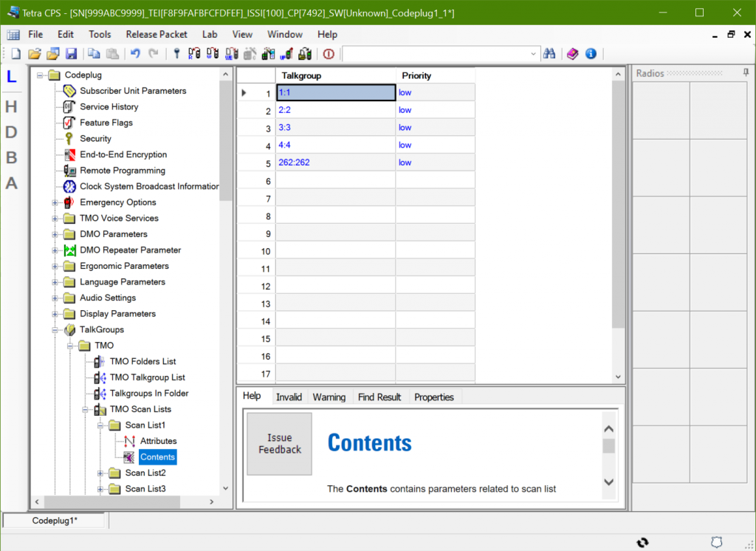
Task: Switch to the Properties tab
Action: 433,397
